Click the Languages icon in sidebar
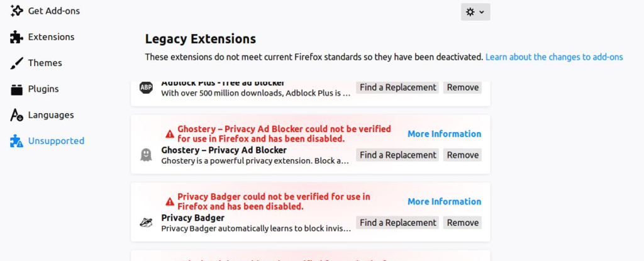 [x=17, y=115]
